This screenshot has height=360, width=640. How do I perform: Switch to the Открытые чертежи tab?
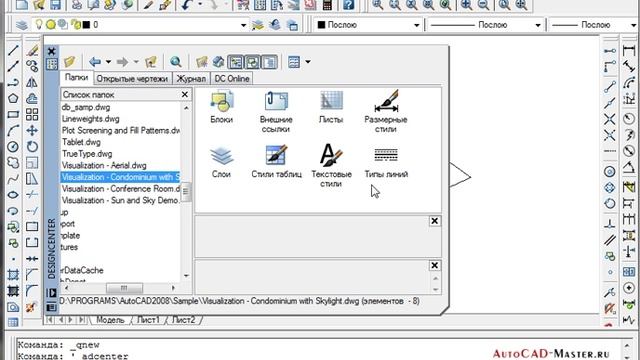[132, 78]
